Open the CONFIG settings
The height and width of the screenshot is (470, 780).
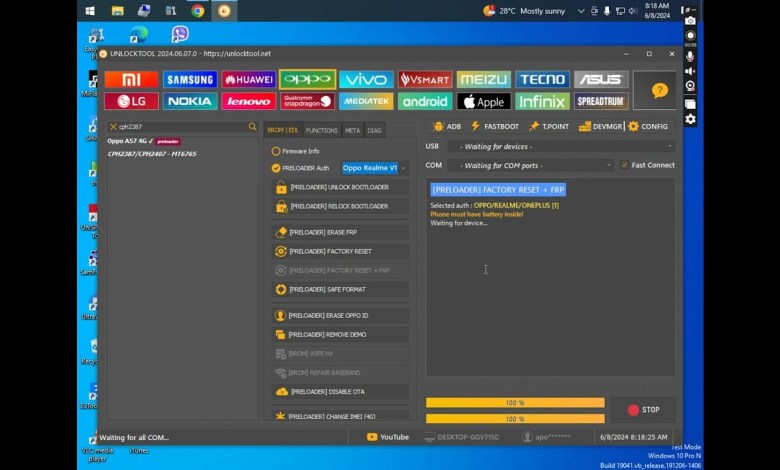tap(648, 126)
